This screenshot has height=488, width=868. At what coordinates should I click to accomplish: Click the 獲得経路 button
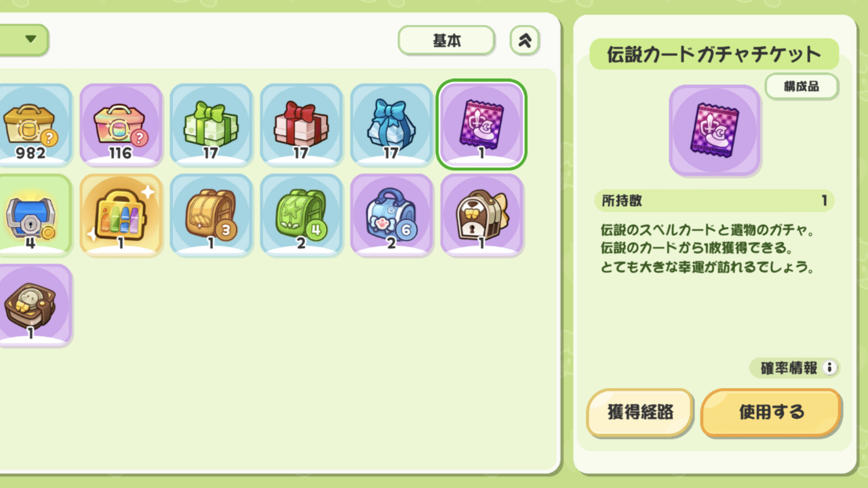coord(640,412)
